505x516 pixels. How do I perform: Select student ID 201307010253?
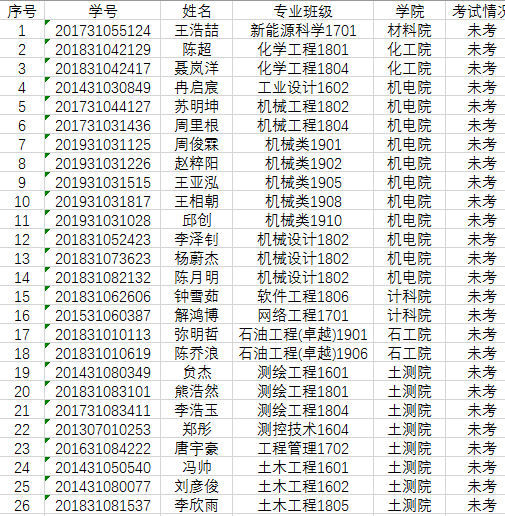(103, 428)
